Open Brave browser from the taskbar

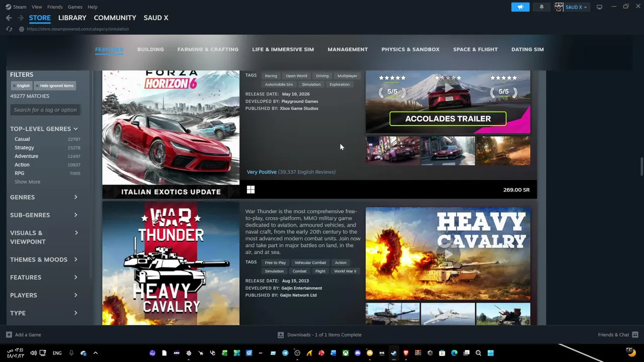[406, 353]
